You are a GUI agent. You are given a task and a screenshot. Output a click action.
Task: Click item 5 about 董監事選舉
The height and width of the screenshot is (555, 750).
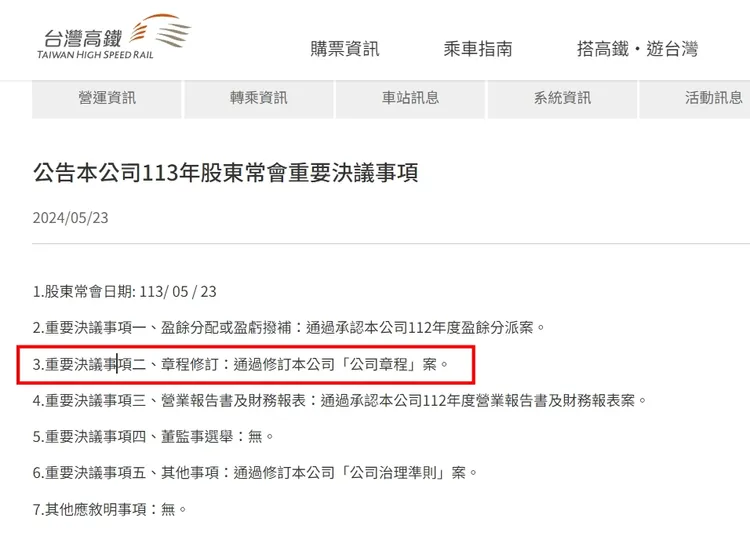(x=153, y=437)
